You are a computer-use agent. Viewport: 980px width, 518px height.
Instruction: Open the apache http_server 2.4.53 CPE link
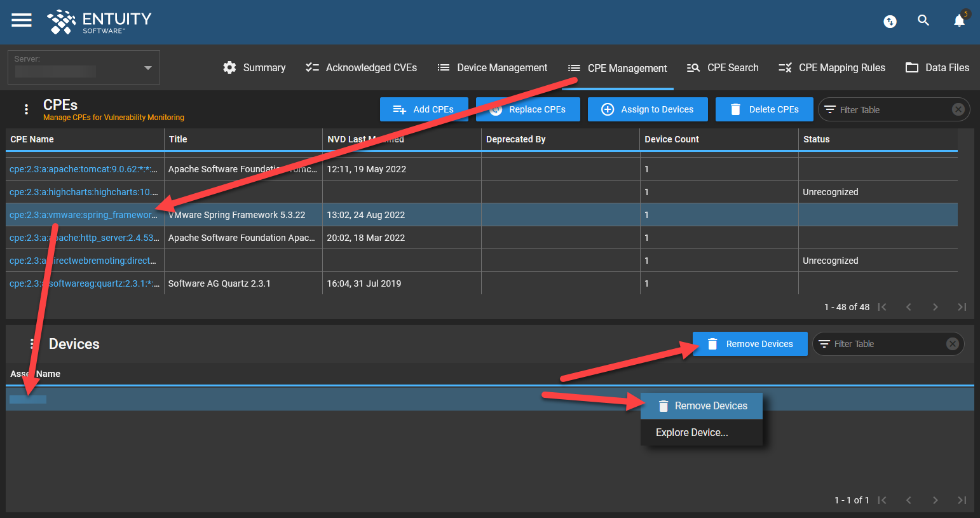[84, 238]
